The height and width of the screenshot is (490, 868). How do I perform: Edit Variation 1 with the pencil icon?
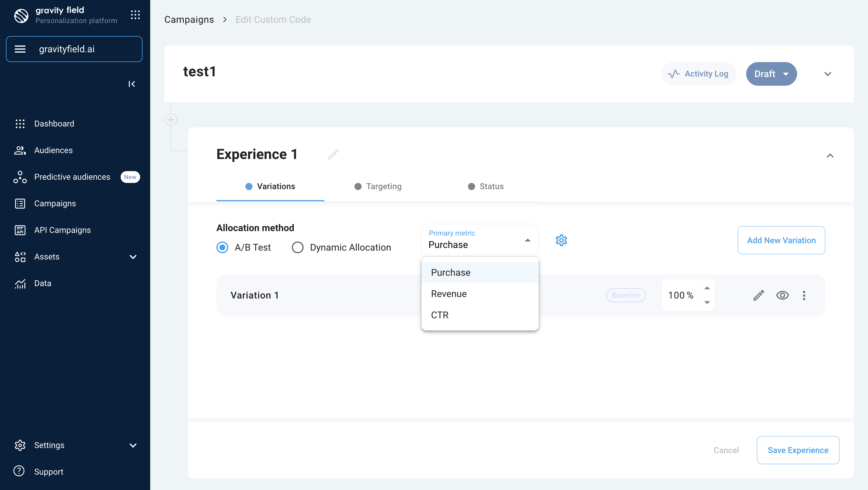759,295
